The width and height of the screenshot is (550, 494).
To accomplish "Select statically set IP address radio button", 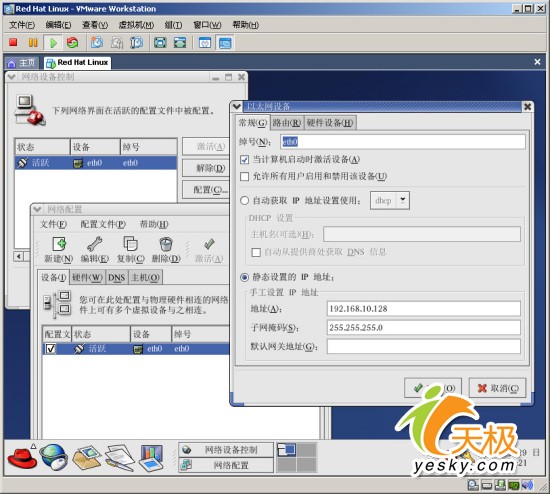I will (244, 277).
